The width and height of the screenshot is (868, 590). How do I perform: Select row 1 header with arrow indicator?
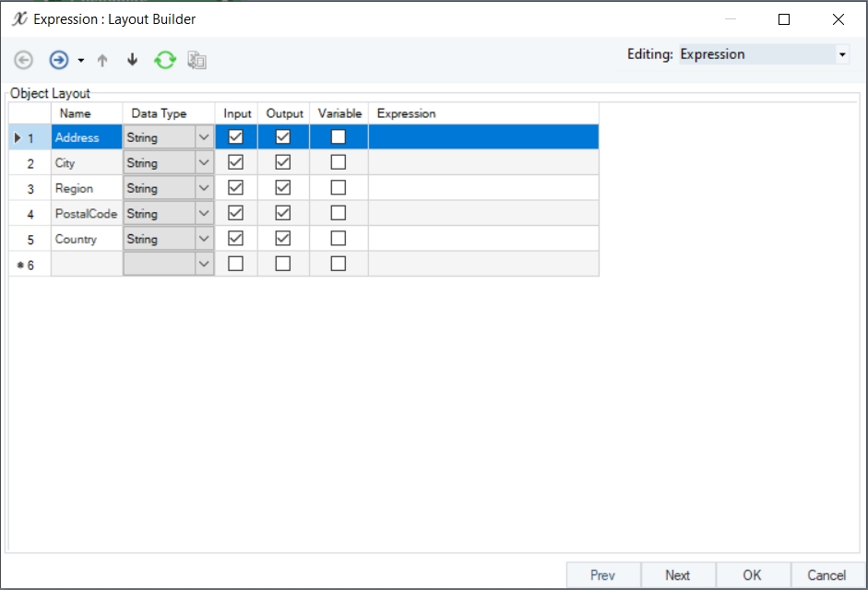[x=30, y=137]
